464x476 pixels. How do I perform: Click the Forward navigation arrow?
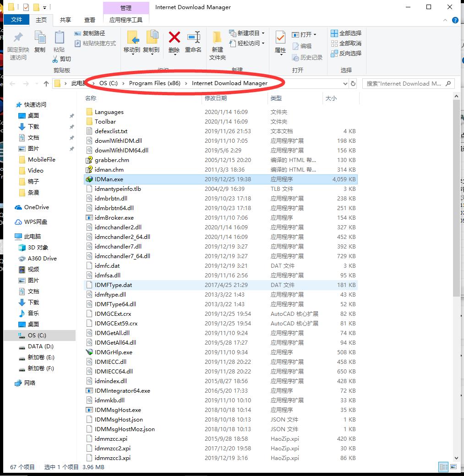(26, 83)
